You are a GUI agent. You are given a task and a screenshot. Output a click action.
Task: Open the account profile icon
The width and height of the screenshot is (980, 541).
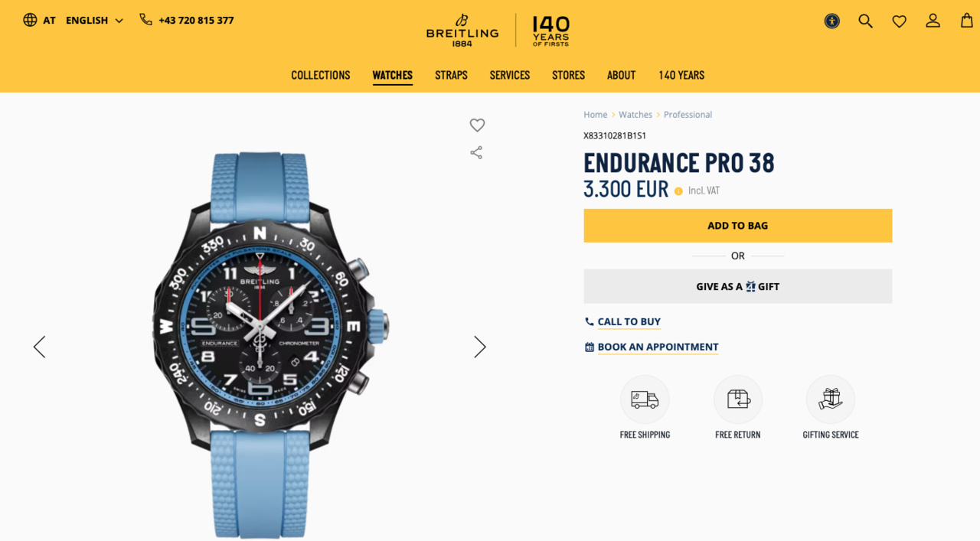[x=933, y=21]
